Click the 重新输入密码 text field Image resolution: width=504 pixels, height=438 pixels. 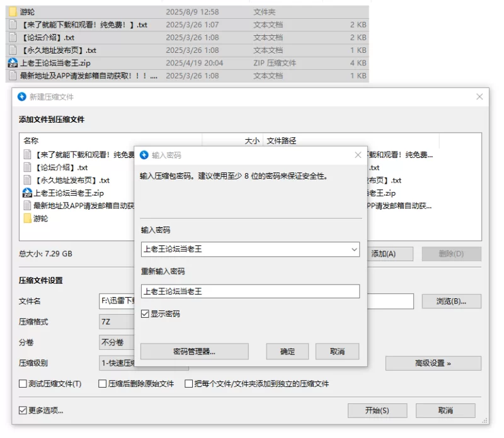pyautogui.click(x=250, y=291)
